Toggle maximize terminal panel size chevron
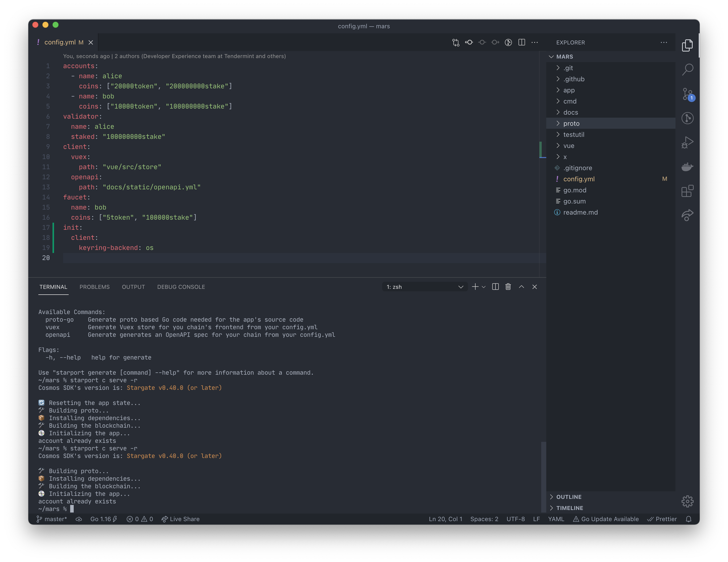 pyautogui.click(x=521, y=287)
